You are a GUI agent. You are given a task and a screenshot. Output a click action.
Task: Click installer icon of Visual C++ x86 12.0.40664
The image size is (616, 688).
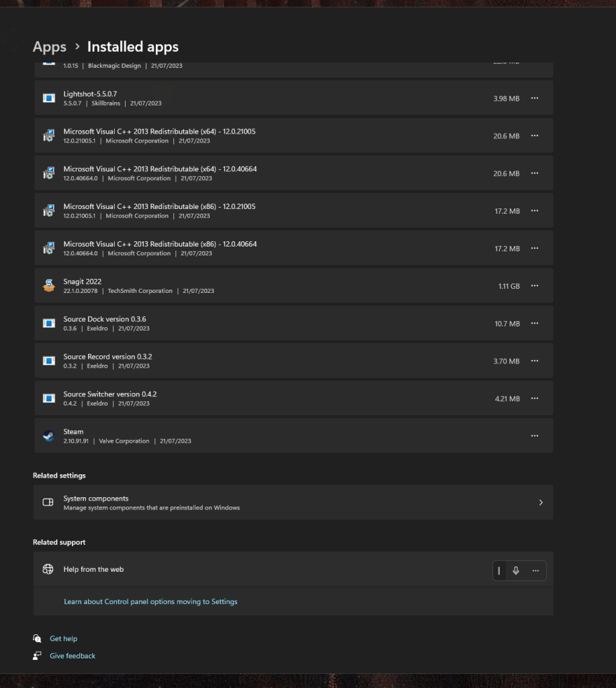click(x=48, y=249)
